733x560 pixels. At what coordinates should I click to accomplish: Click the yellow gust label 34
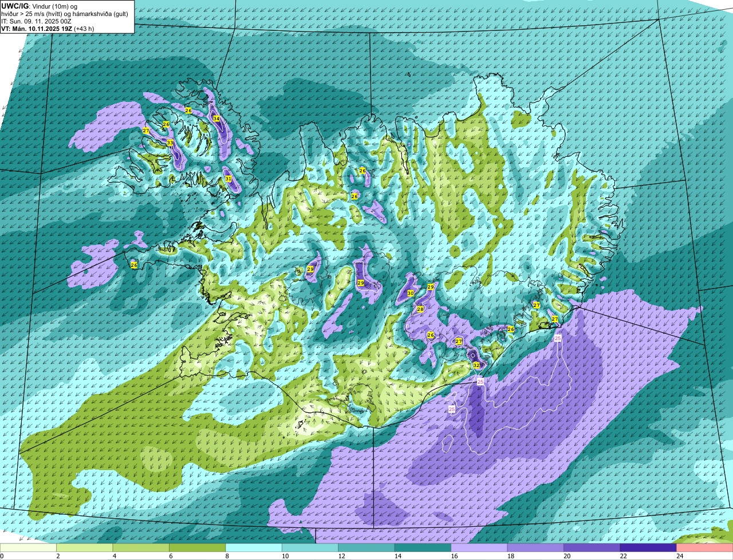(216, 119)
